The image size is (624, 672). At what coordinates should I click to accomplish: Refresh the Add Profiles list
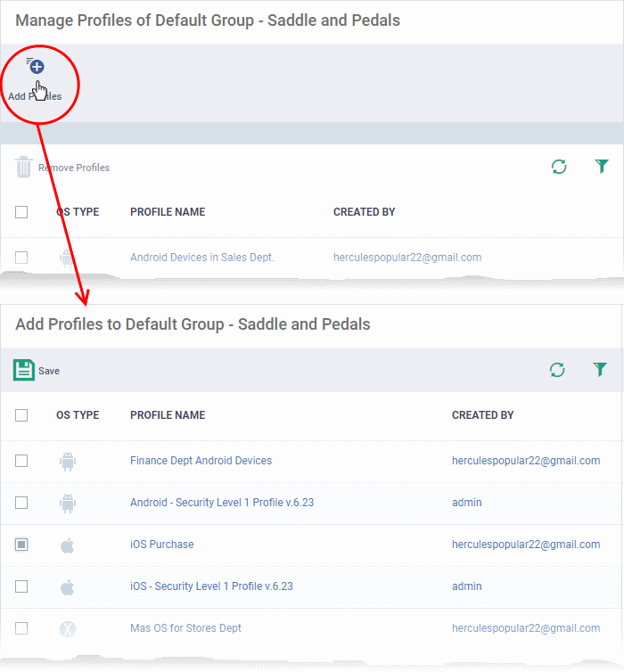(558, 370)
